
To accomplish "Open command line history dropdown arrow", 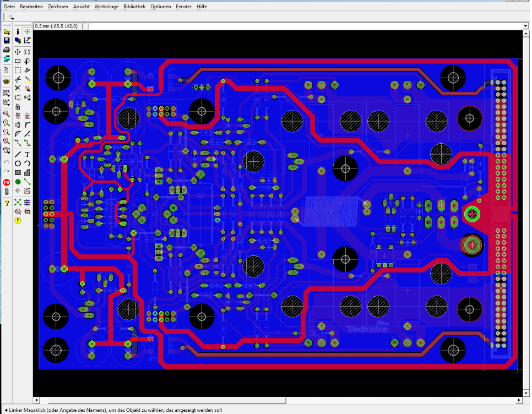I will click(x=525, y=26).
